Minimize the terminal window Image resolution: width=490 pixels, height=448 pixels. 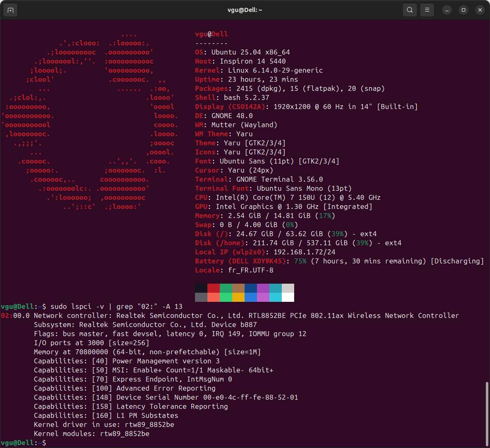tap(447, 10)
